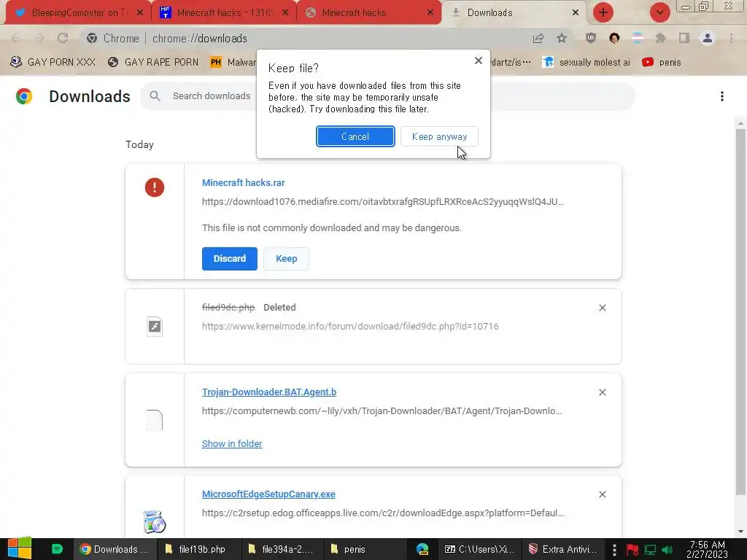
Task: Click the clock showing 7:56 AM
Action: pos(707,549)
